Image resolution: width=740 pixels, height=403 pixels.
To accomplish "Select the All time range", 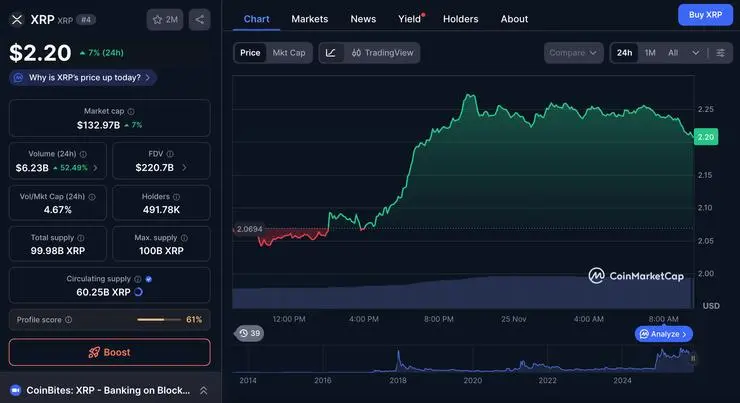I will pos(673,53).
